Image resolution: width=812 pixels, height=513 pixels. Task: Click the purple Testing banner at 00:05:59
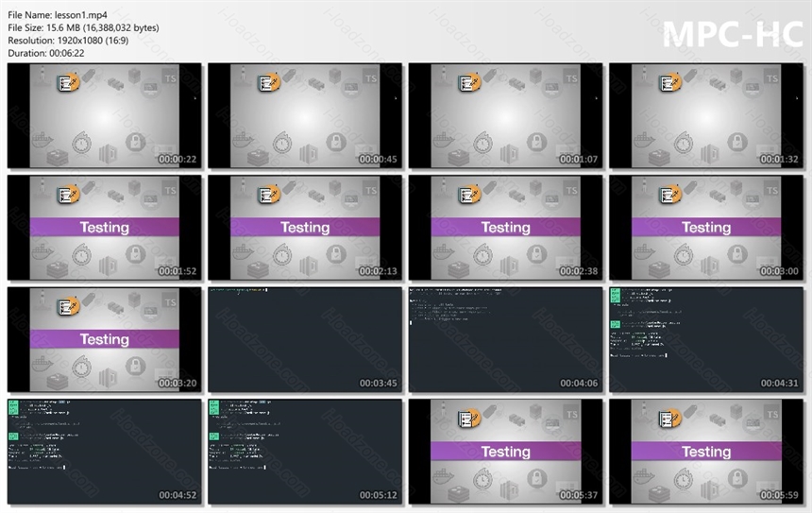(706, 451)
